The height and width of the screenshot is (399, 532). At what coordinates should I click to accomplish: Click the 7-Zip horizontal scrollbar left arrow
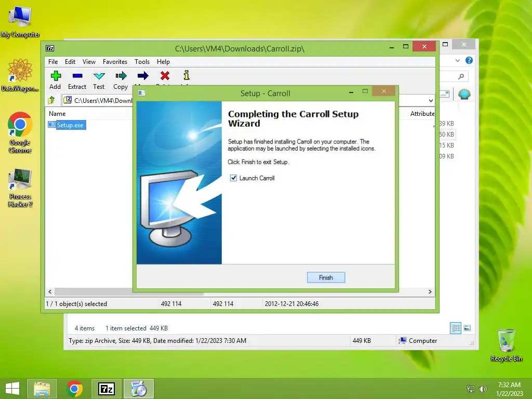50,292
